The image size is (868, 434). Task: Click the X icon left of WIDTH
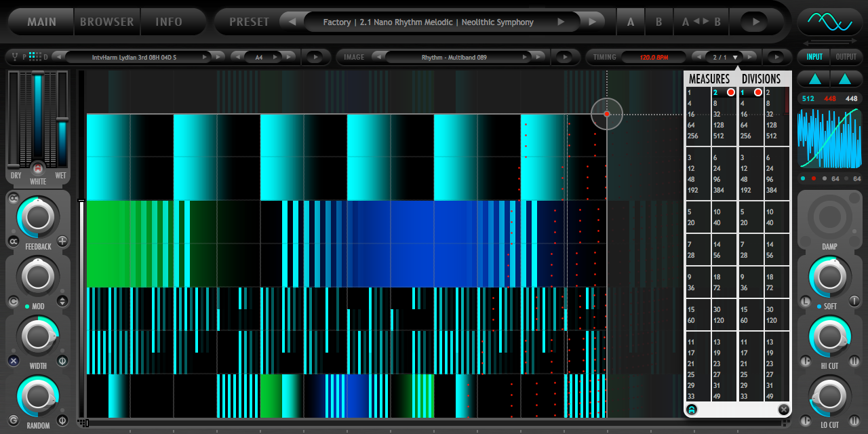[14, 361]
